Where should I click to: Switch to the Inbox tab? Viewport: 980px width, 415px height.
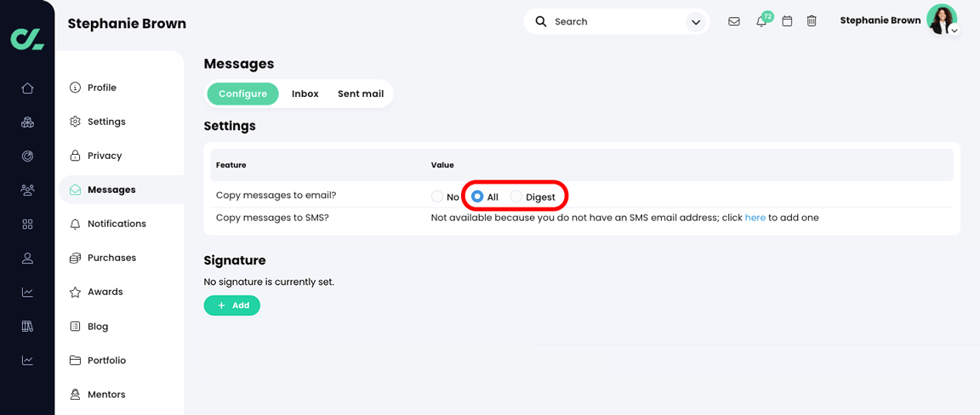click(x=305, y=94)
